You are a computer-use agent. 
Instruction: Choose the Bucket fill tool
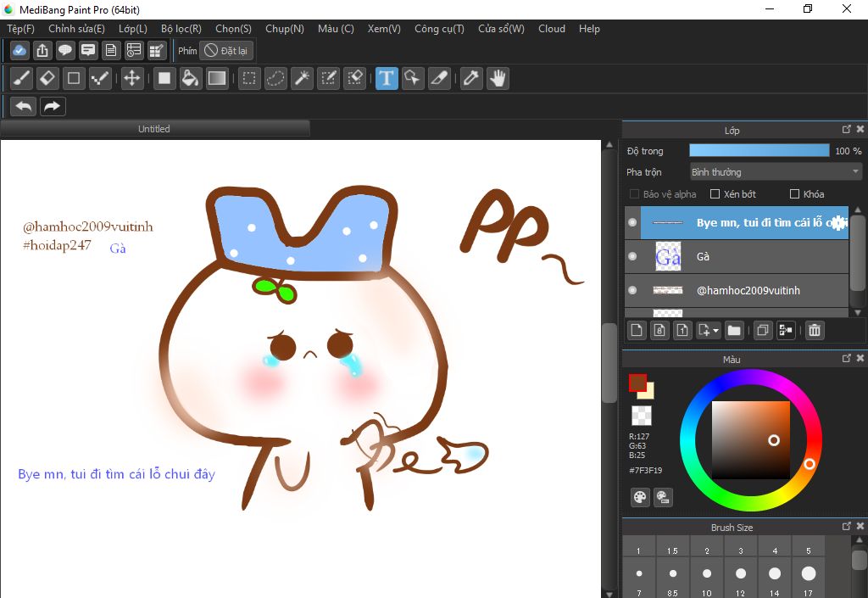(191, 79)
